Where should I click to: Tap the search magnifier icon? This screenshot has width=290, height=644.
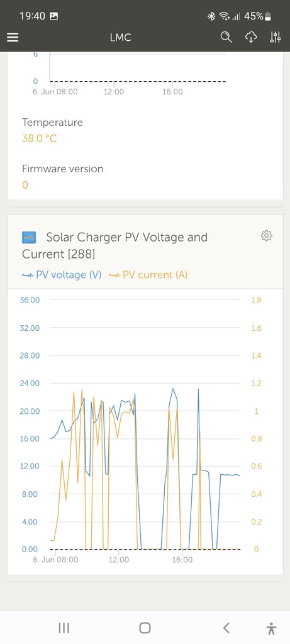226,37
